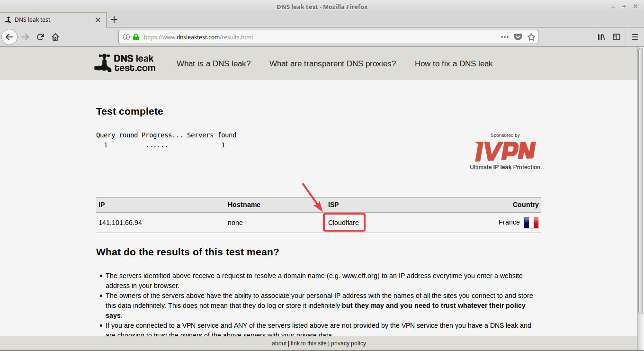Click the IVPN sponsor logo
This screenshot has width=644, height=351.
click(505, 152)
